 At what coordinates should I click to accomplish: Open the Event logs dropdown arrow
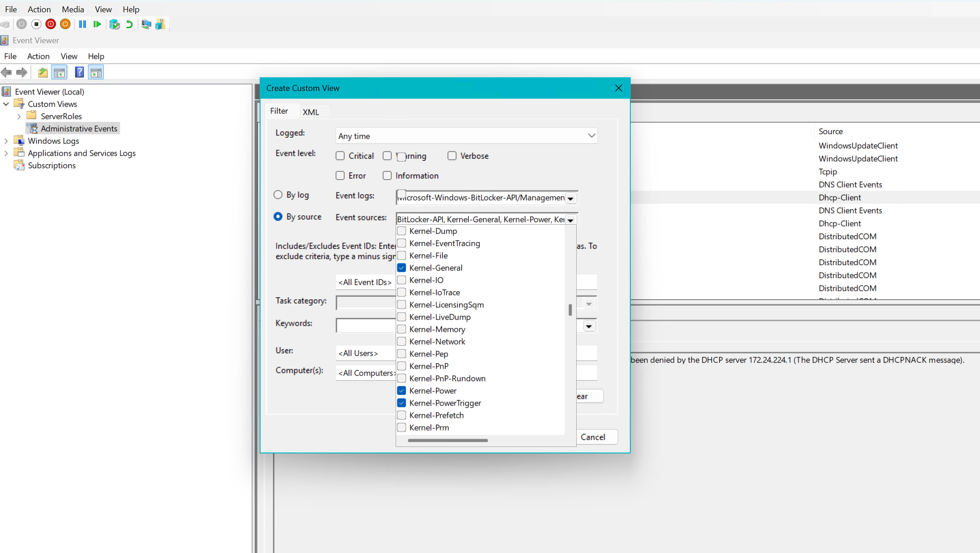(x=571, y=198)
